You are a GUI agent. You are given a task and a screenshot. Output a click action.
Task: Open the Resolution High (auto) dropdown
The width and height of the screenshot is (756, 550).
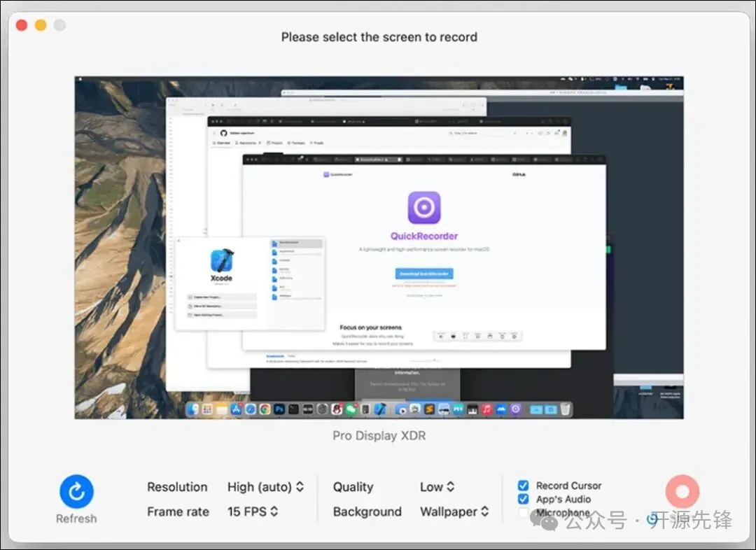pyautogui.click(x=265, y=487)
